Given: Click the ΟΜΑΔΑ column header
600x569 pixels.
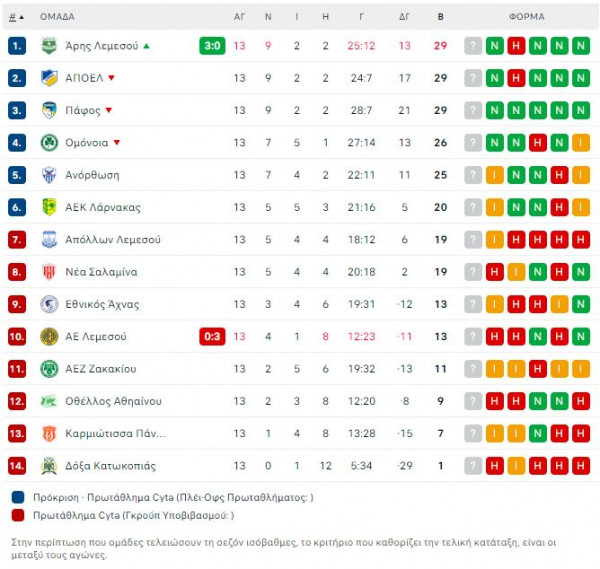Looking at the screenshot, I should (x=57, y=17).
